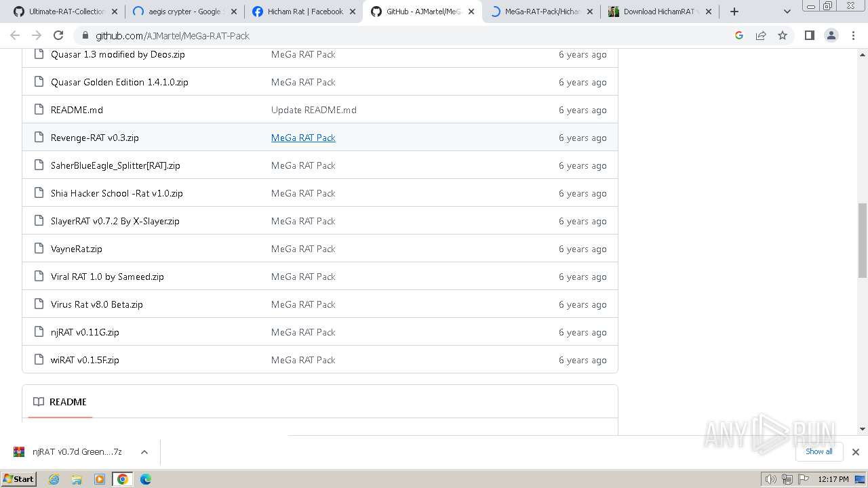Open Quasar 1.3 modified by Deos.zip file

tap(117, 54)
